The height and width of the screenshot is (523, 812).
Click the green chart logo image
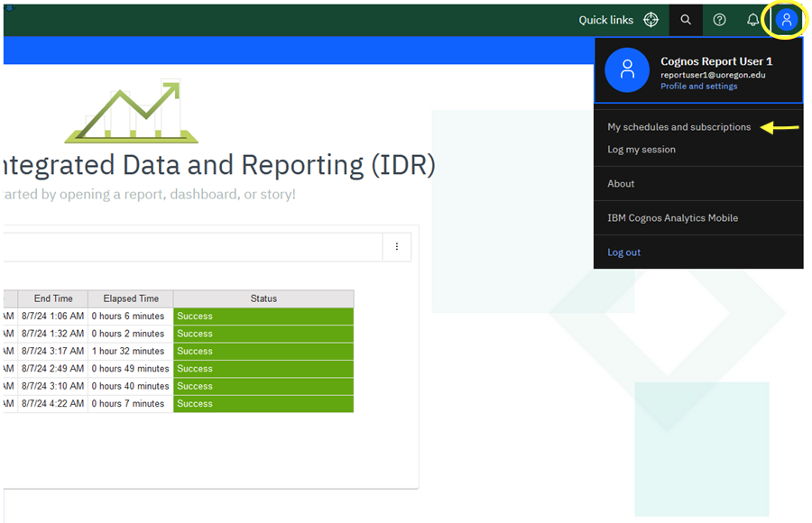pos(132,111)
